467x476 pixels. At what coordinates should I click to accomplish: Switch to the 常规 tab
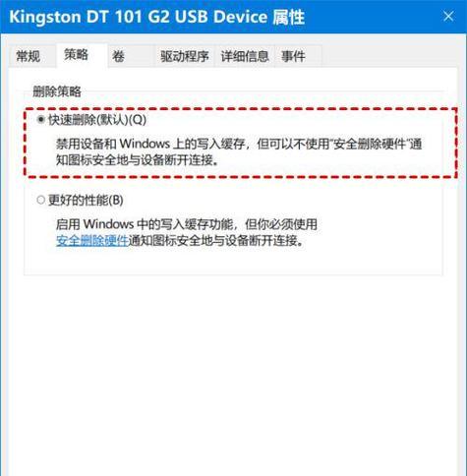click(29, 56)
